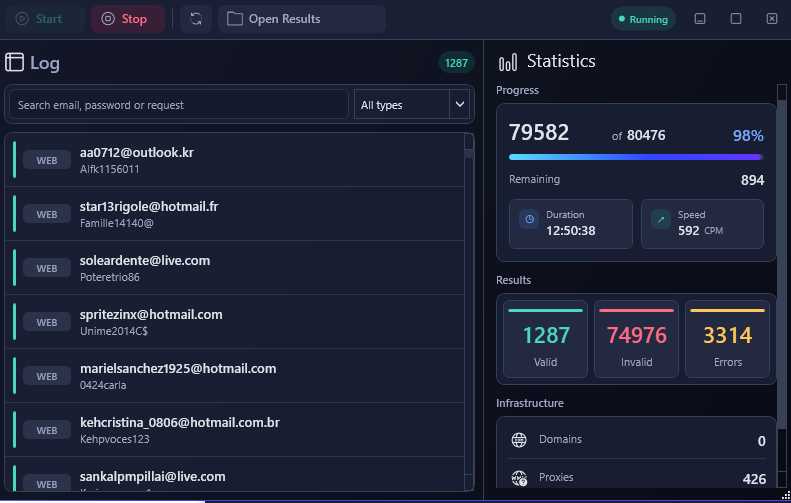Open the All types filter dropdown

pyautogui.click(x=412, y=104)
